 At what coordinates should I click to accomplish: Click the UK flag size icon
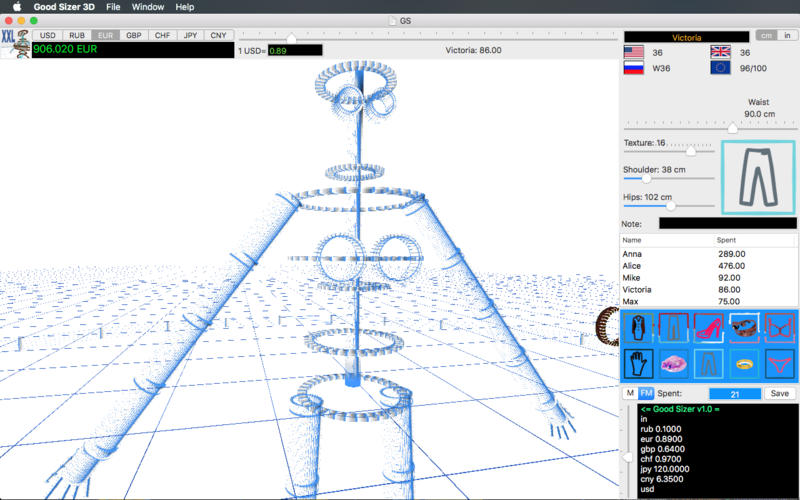pyautogui.click(x=720, y=52)
